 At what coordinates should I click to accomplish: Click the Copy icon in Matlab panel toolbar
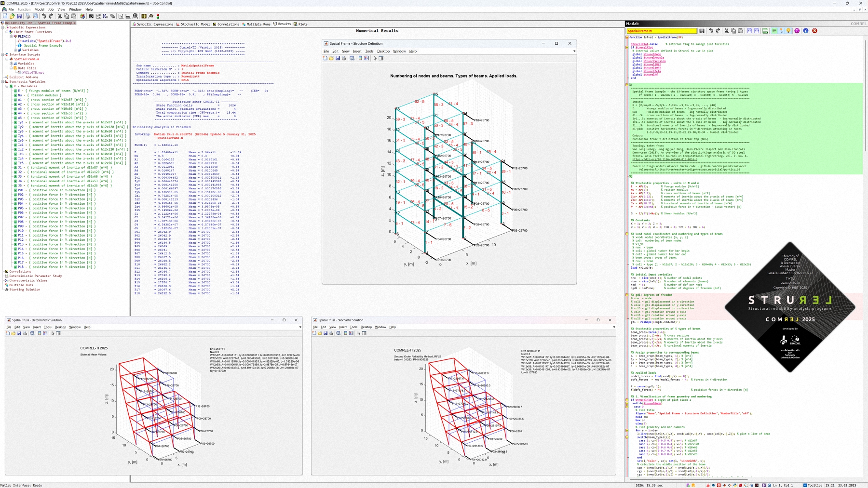pos(733,31)
